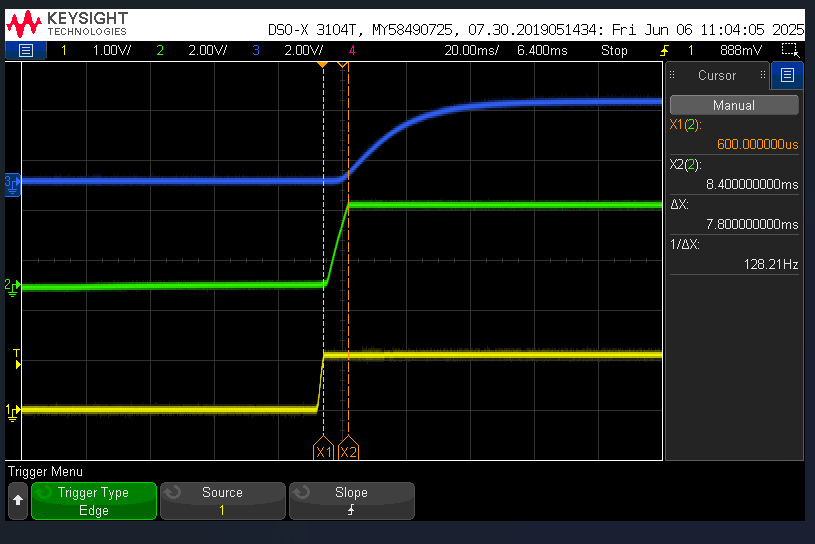Click channel 2 ground level marker
Screen dimensions: 815x544
click(12, 287)
